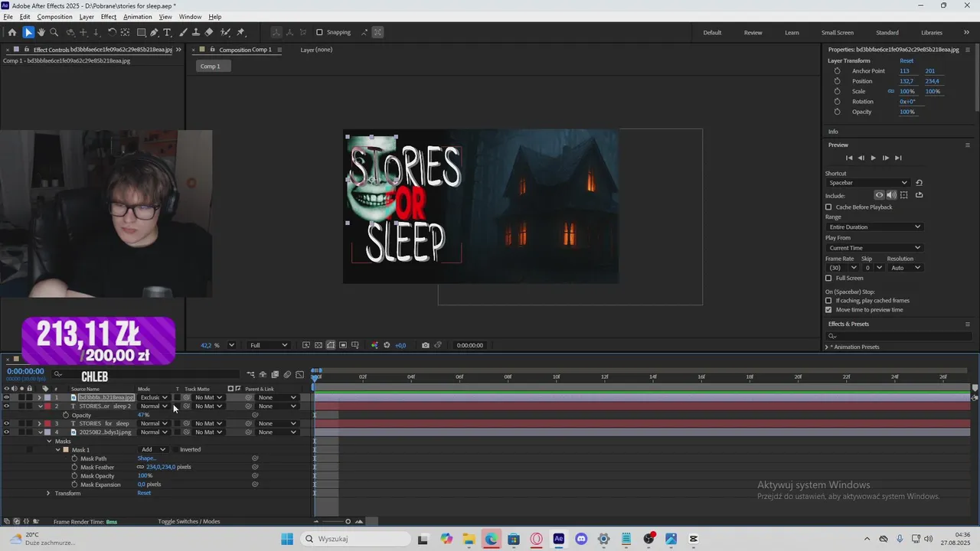This screenshot has height=551, width=980.
Task: Open the Layer menu
Action: (x=87, y=17)
